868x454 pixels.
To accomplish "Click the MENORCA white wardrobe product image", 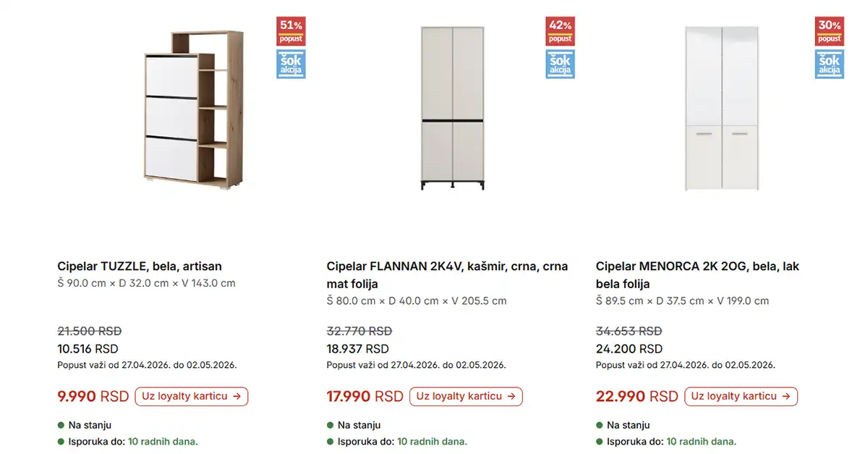I will click(x=721, y=109).
